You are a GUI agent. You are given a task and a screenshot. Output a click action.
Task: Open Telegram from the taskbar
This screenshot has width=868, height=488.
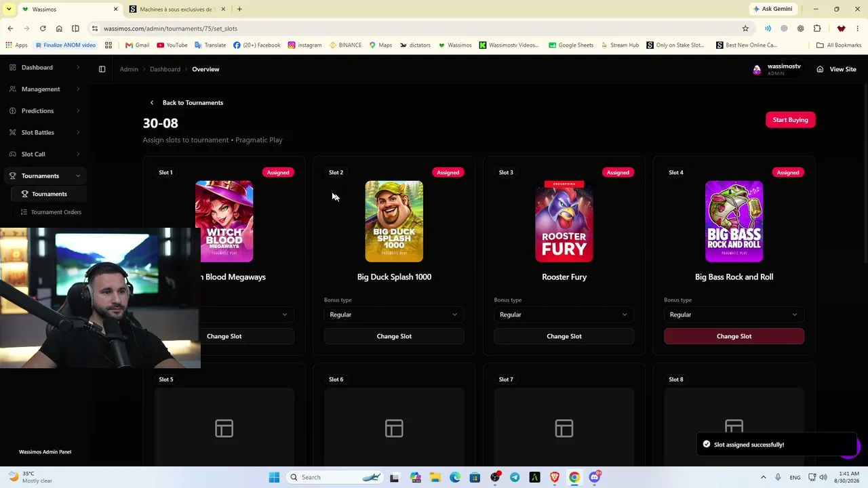(515, 477)
